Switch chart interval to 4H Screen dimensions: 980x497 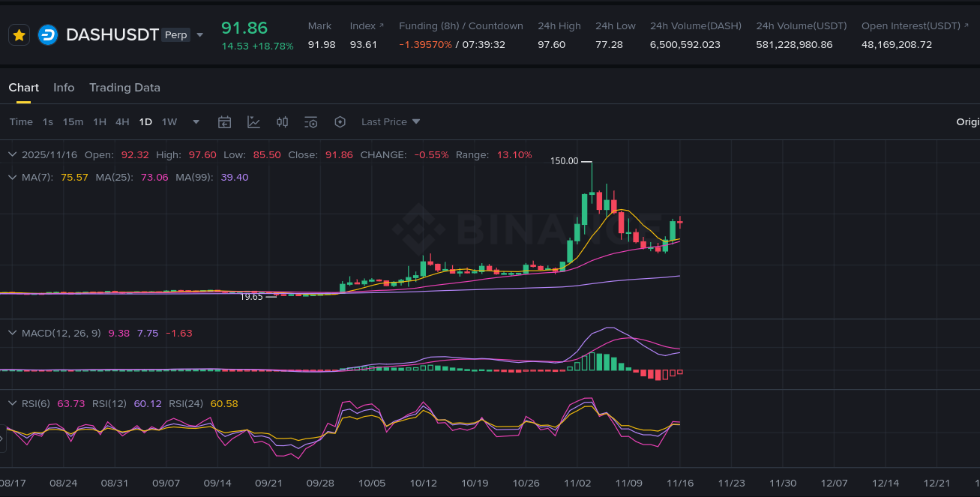(x=122, y=122)
